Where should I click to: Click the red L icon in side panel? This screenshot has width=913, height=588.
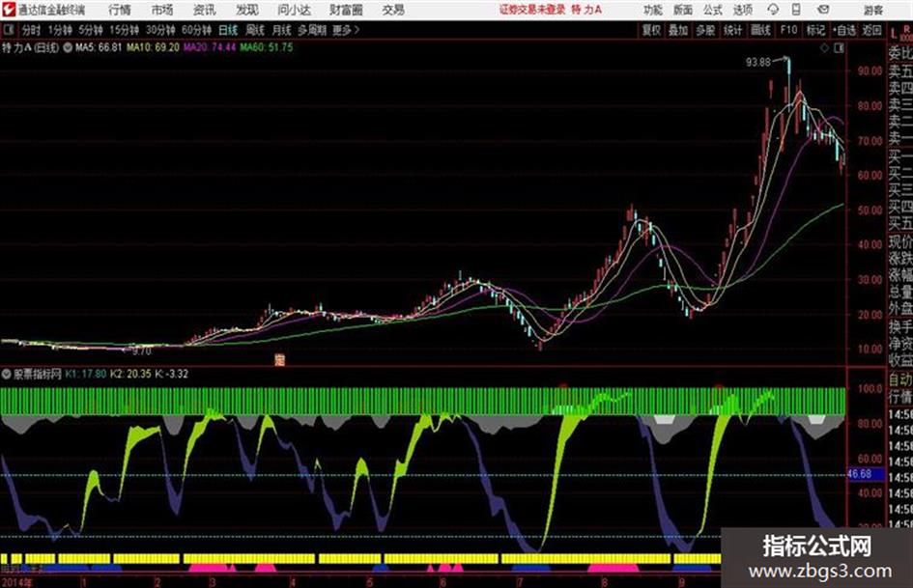[894, 34]
